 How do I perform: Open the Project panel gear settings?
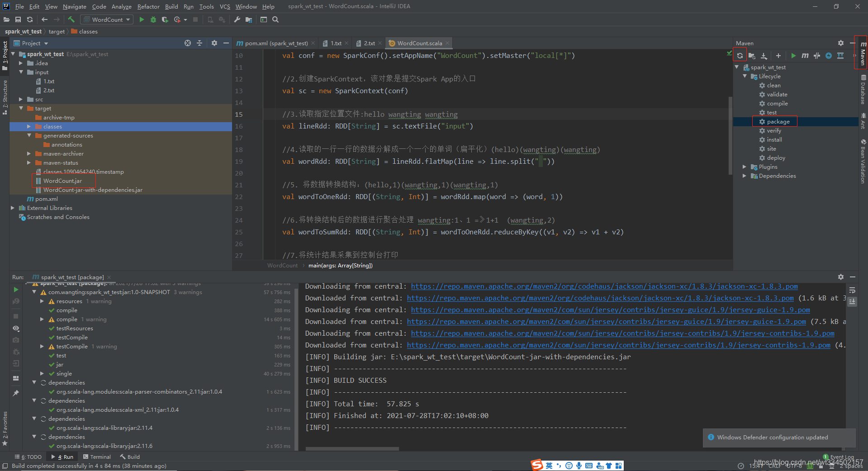click(214, 43)
